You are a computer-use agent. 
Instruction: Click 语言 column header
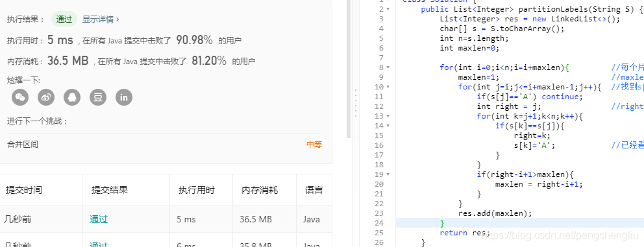[314, 190]
